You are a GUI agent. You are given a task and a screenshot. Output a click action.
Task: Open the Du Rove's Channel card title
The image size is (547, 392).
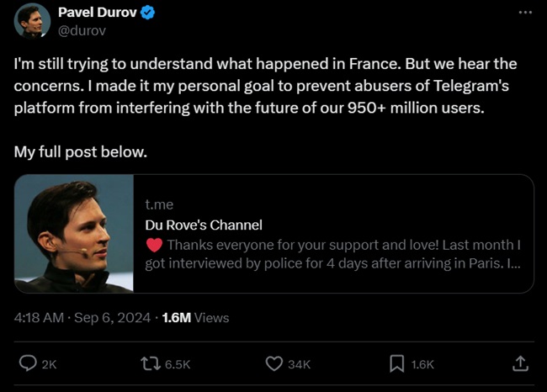click(x=204, y=225)
